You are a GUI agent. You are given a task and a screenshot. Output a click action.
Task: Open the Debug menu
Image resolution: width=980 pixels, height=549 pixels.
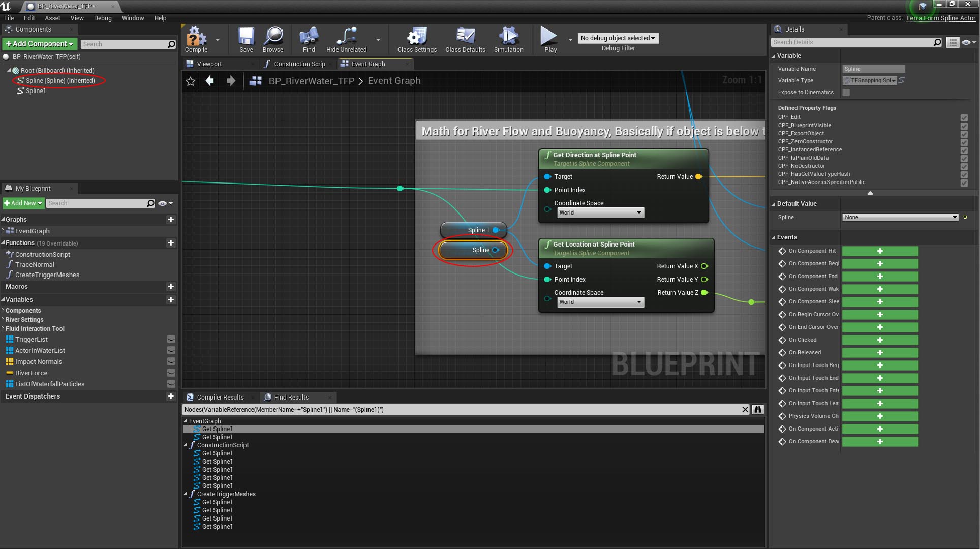click(103, 18)
